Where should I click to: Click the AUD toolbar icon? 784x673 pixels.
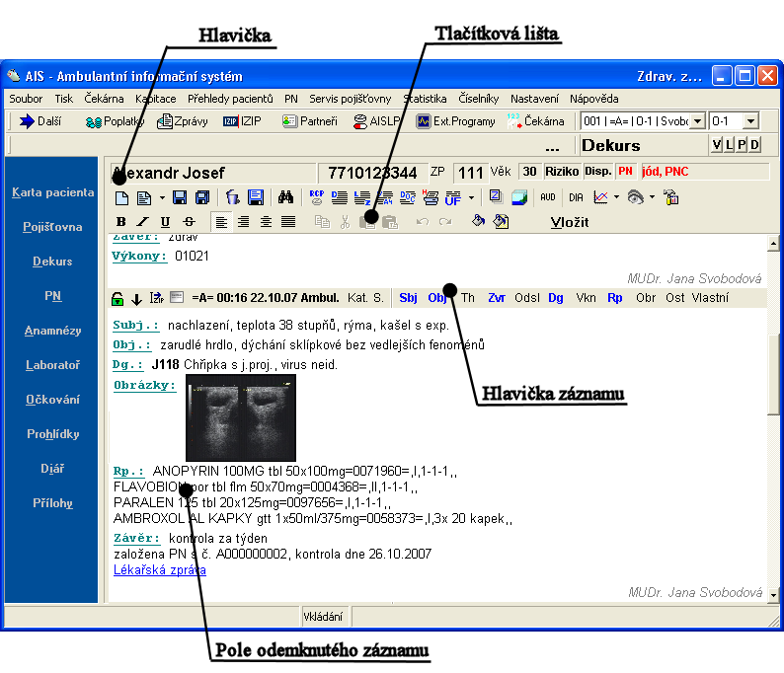tap(547, 197)
